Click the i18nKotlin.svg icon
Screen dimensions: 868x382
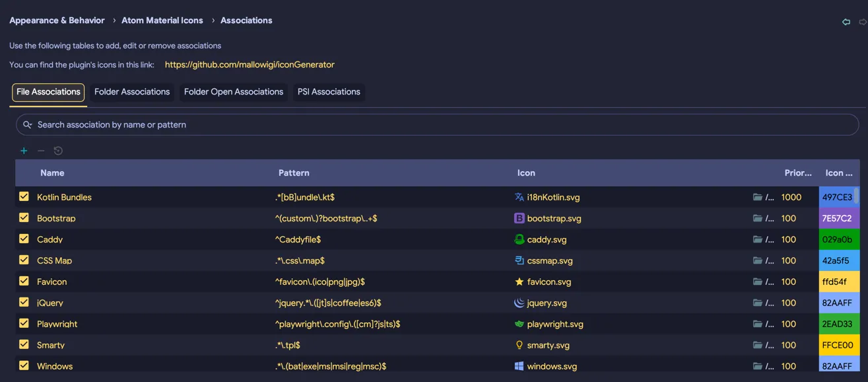click(519, 197)
